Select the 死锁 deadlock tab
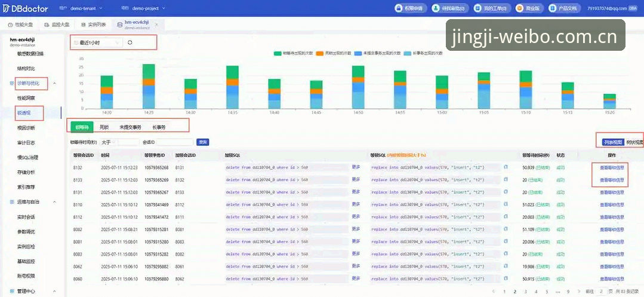This screenshot has width=644, height=297. click(x=104, y=127)
